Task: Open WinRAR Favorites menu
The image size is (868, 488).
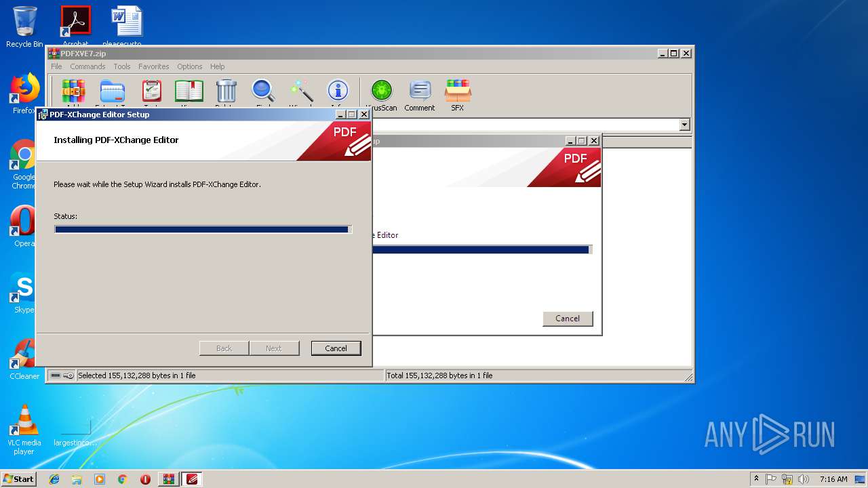Action: [154, 66]
